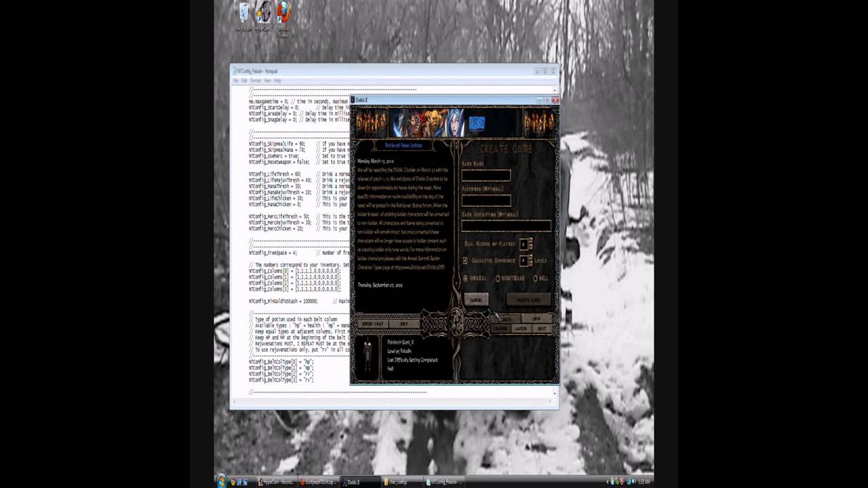
Task: Open Notepad Help menu
Action: (x=277, y=81)
